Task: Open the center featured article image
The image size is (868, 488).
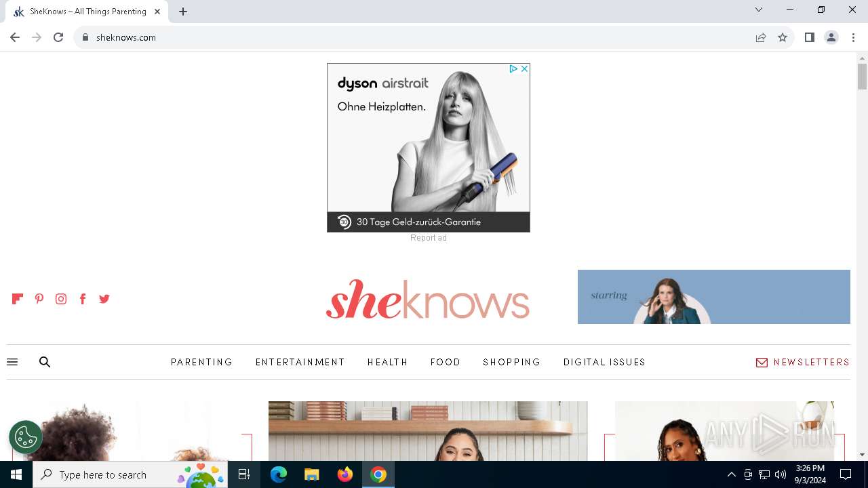Action: click(x=428, y=431)
